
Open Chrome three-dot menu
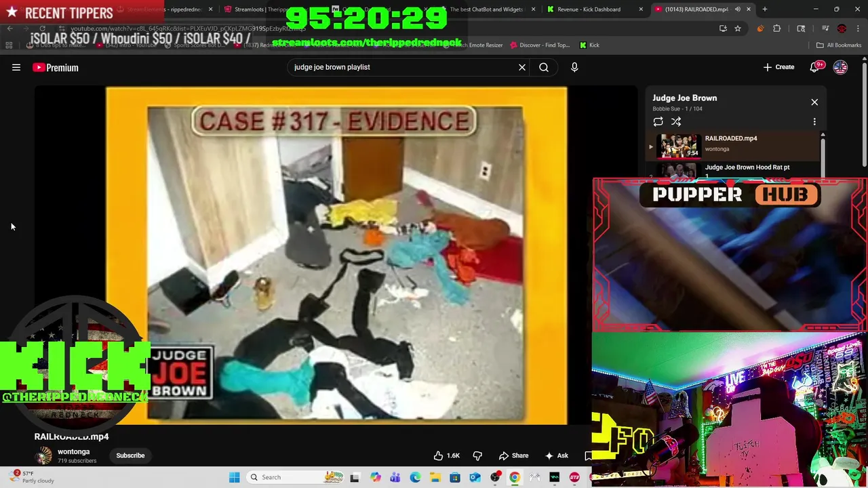pos(858,28)
